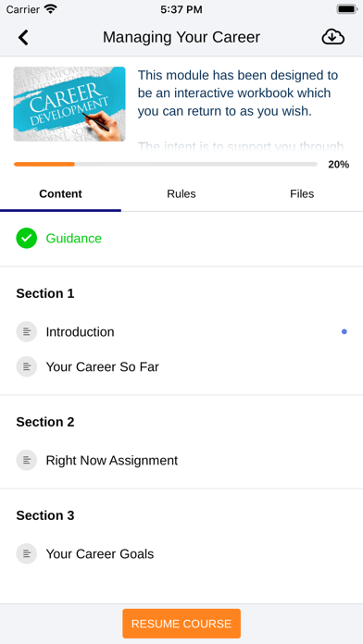Tap the blue dot beside Introduction
The width and height of the screenshot is (363, 644).
click(x=344, y=331)
